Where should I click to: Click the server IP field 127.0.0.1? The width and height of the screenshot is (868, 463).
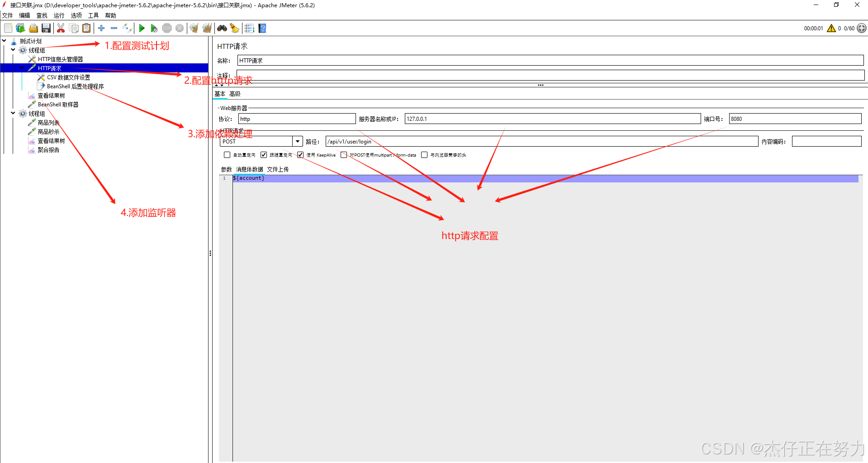click(553, 119)
